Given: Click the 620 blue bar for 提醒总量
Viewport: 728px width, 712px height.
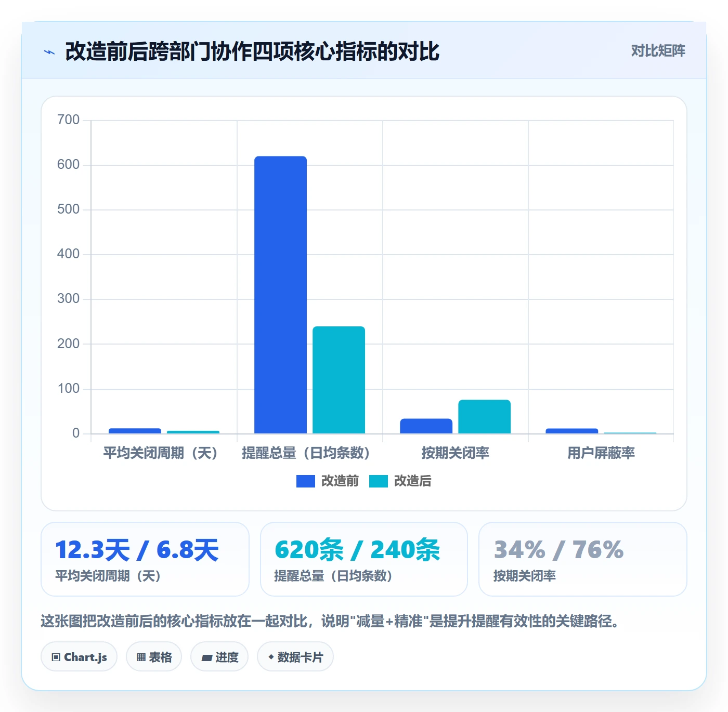Looking at the screenshot, I should [x=281, y=295].
